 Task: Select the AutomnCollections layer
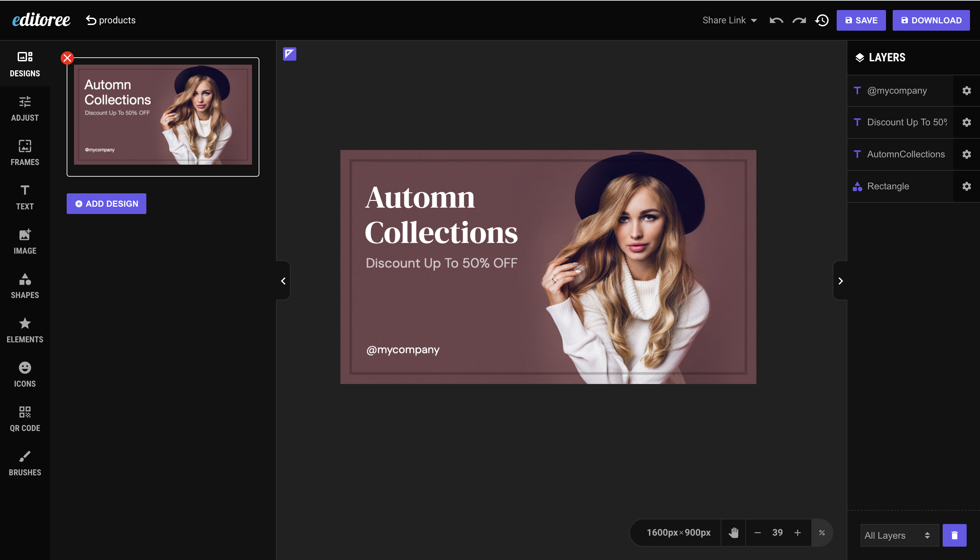click(x=900, y=154)
